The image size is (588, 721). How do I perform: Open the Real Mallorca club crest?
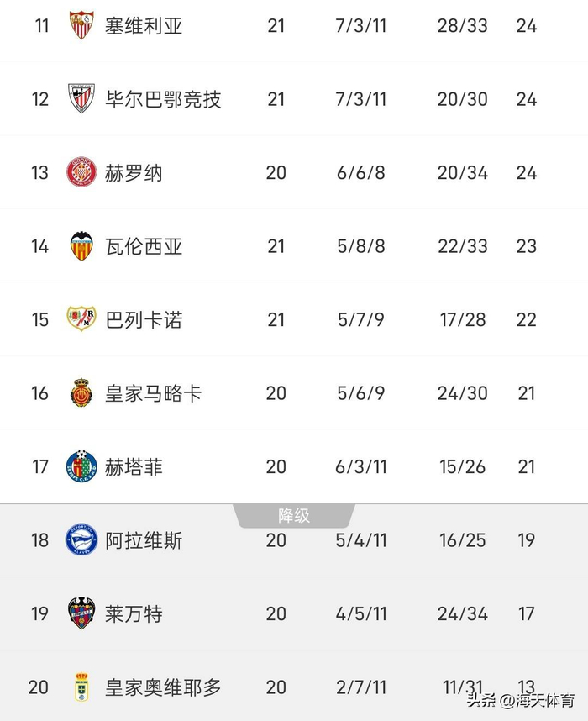[81, 393]
